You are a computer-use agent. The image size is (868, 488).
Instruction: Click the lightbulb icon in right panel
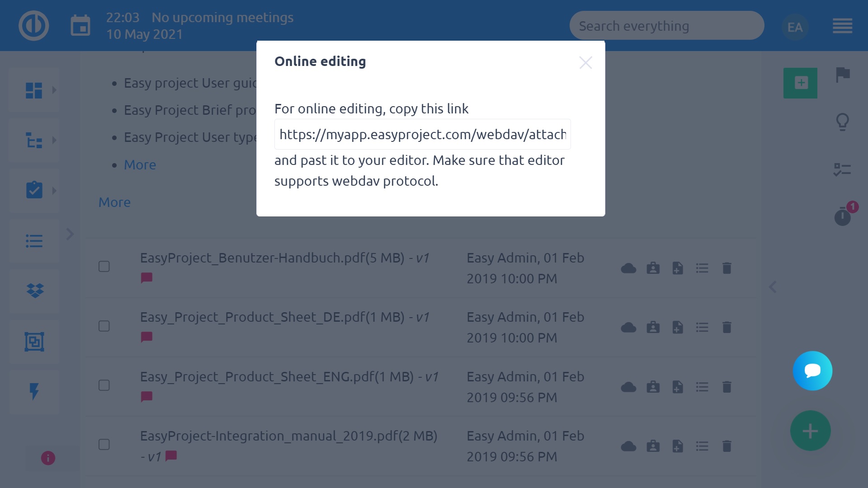[x=843, y=122]
